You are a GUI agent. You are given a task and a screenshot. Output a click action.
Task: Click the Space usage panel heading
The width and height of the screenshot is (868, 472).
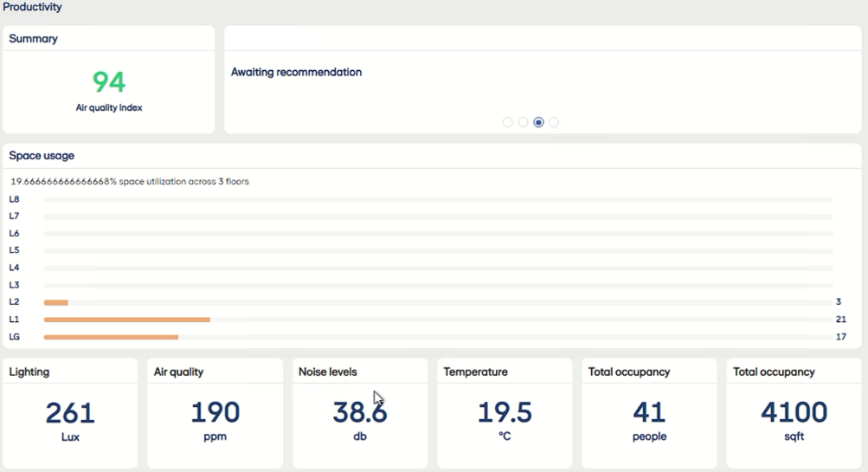[42, 156]
